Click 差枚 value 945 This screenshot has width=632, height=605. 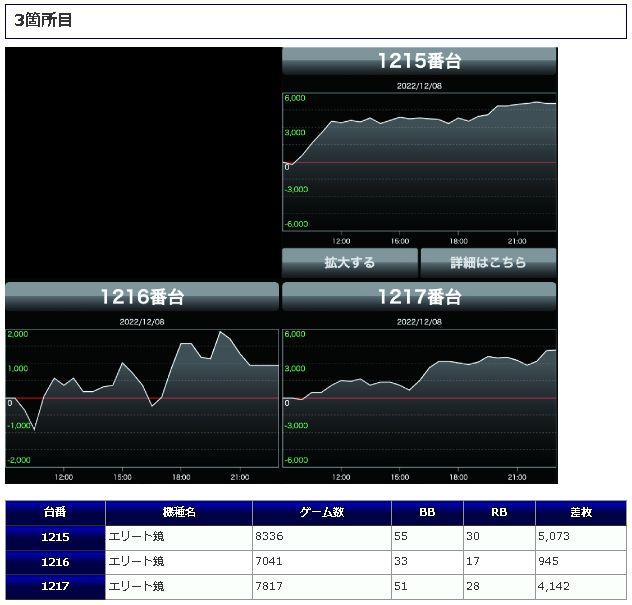point(548,561)
